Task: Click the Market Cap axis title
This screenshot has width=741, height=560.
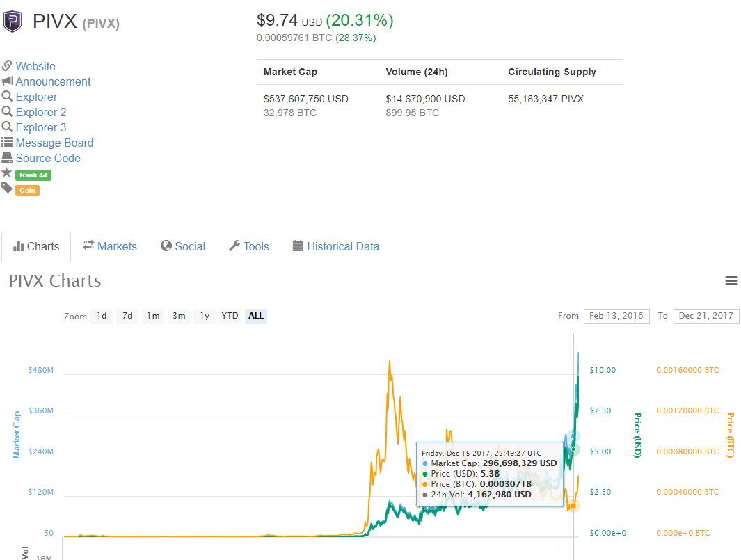Action: point(17,435)
